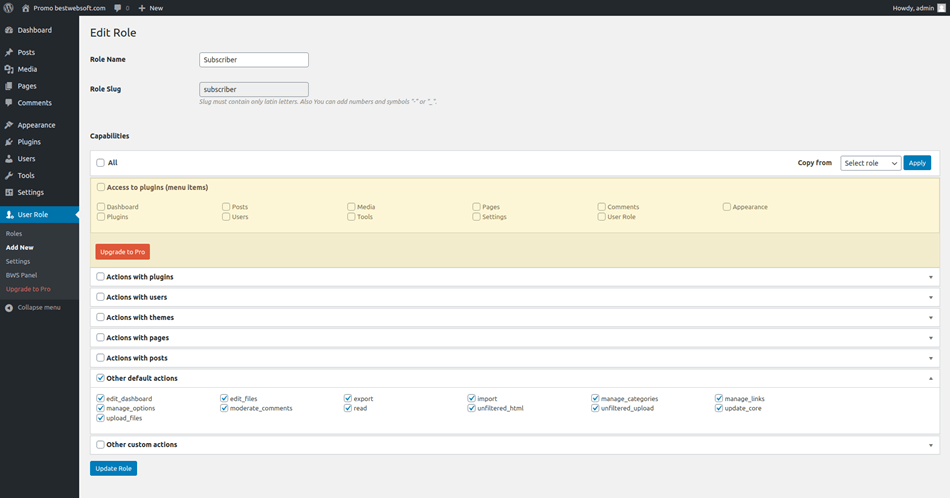
Task: Click the Update Role button
Action: point(113,468)
